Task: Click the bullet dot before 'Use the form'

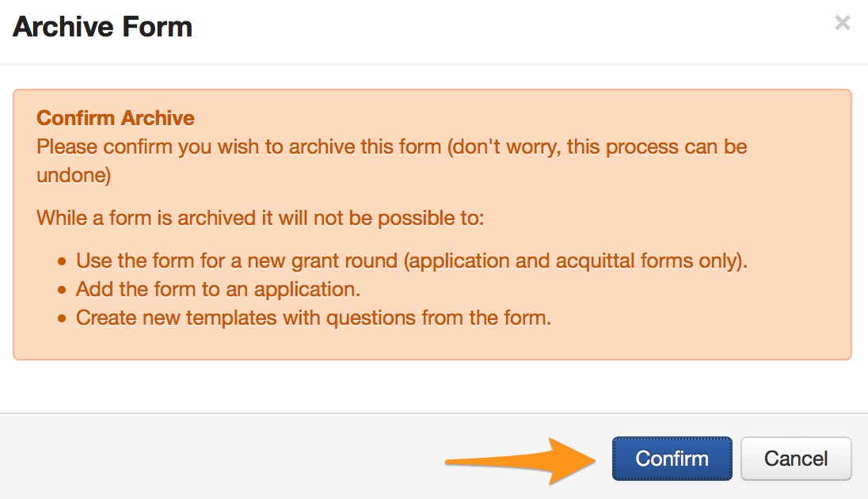Action: 63,262
